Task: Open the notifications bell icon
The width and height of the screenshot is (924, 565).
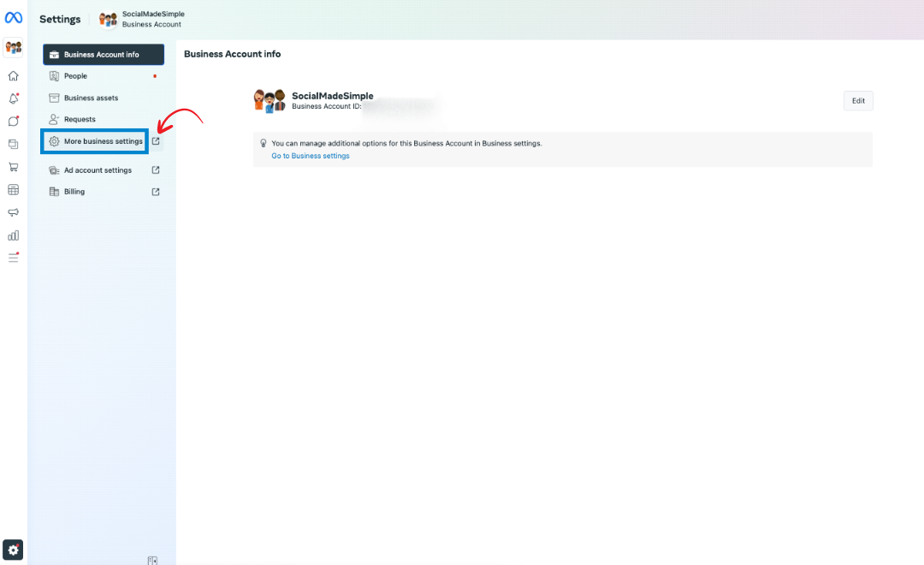Action: tap(13, 98)
